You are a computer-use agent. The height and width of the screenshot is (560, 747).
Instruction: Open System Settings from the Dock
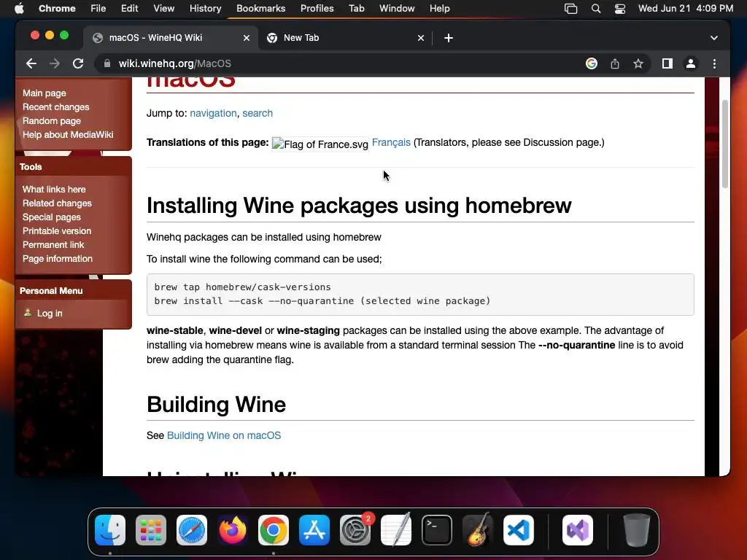355,530
